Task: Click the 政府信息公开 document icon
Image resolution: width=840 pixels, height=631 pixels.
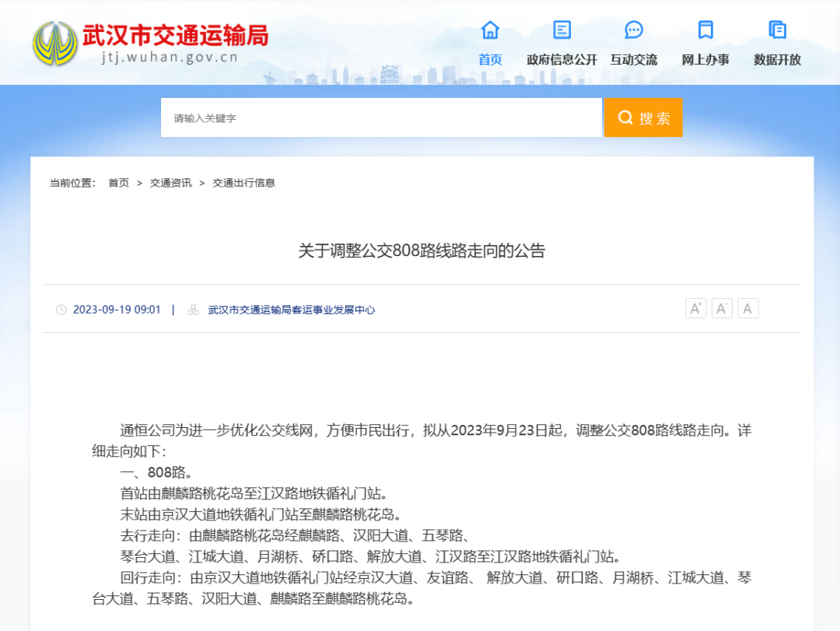Action: click(562, 30)
